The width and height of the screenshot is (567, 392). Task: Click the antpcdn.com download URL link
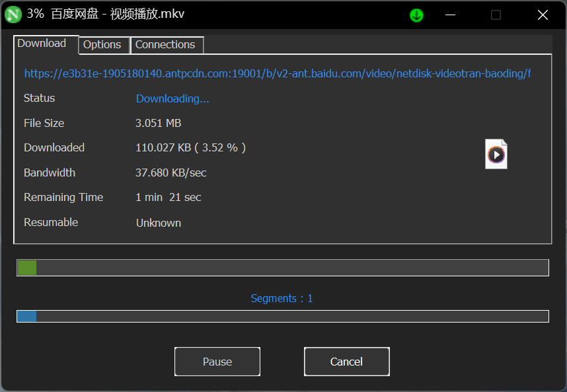(278, 73)
